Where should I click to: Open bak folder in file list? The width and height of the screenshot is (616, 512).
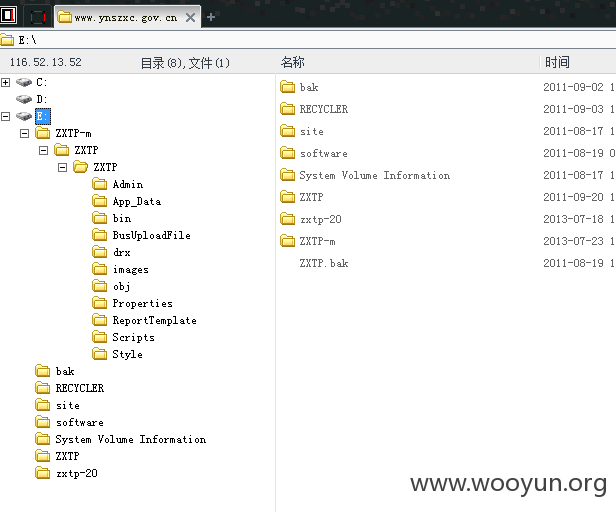(x=309, y=87)
